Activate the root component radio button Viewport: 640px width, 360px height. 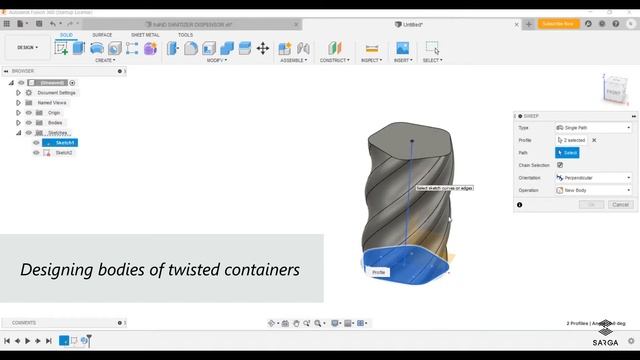[x=72, y=83]
